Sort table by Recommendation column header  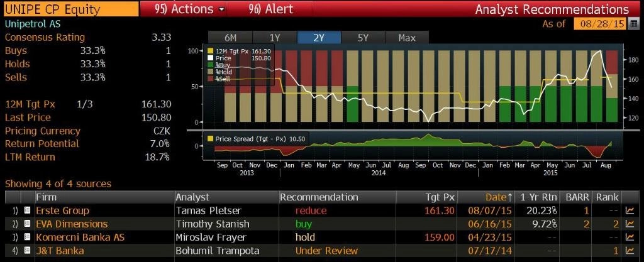point(337,197)
